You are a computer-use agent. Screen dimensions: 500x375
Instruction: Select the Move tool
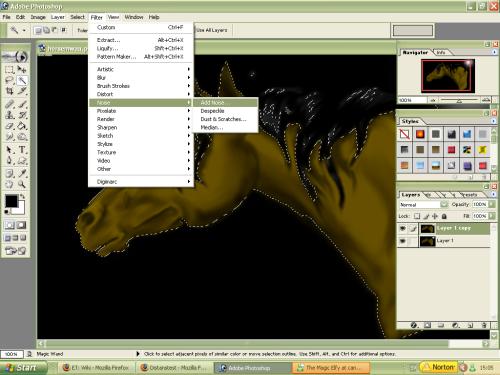[22, 69]
